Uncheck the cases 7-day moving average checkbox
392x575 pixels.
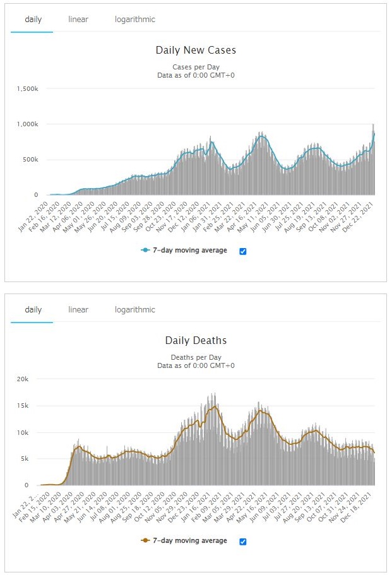[x=243, y=251]
